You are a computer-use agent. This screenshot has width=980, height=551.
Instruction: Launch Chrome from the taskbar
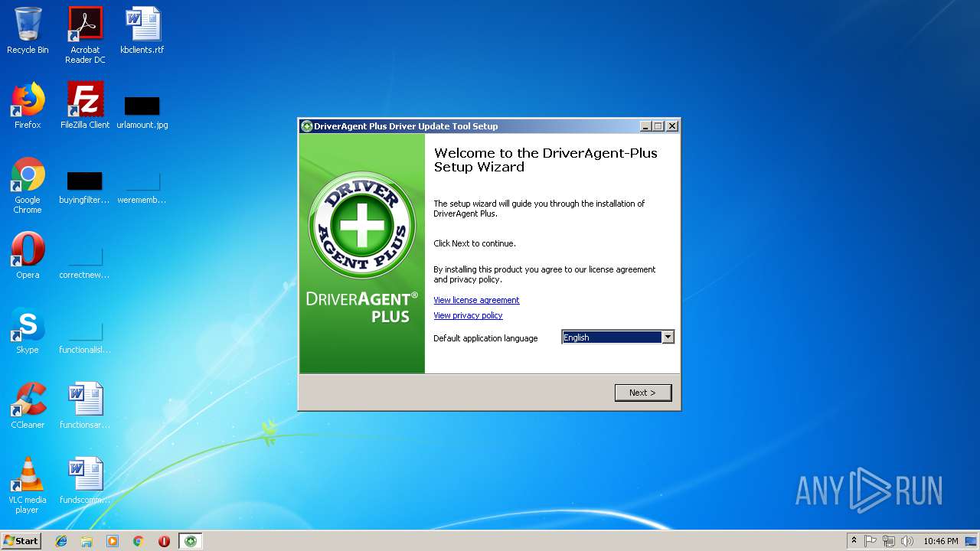[x=139, y=541]
